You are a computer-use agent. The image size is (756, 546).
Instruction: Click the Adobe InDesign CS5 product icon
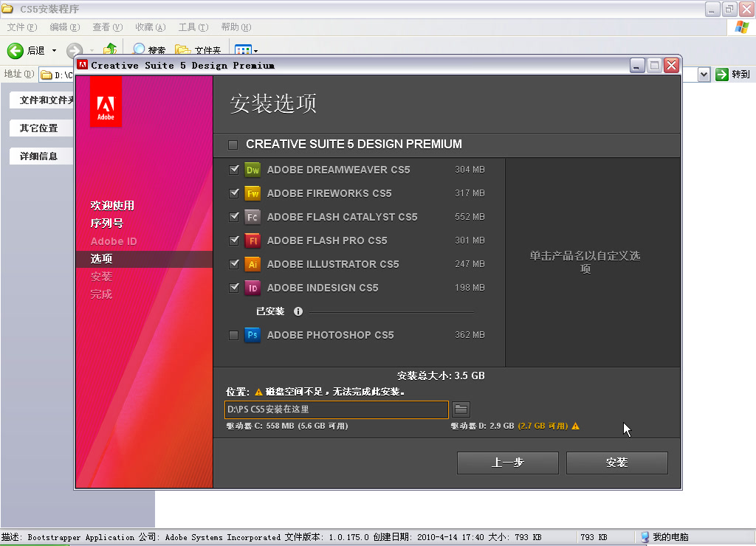pos(252,287)
